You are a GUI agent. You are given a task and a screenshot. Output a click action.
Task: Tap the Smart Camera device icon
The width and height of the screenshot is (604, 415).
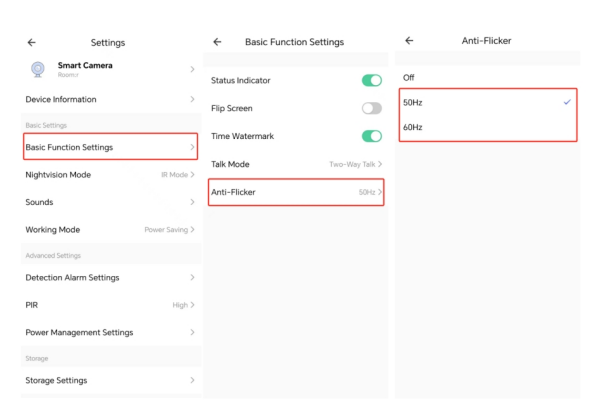point(38,69)
